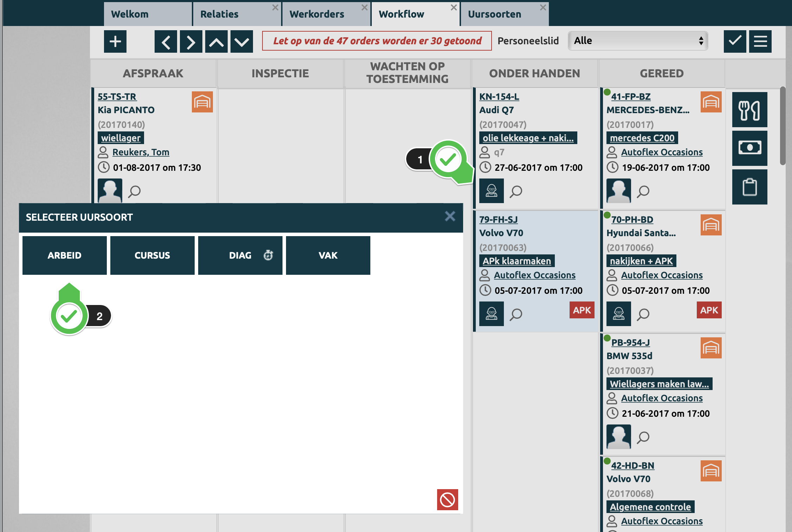Image resolution: width=792 pixels, height=532 pixels.
Task: Click the up arrow navigation button
Action: click(x=216, y=41)
